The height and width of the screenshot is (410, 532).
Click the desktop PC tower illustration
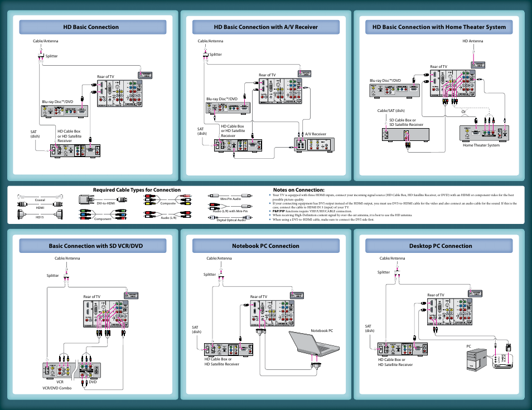(x=477, y=360)
